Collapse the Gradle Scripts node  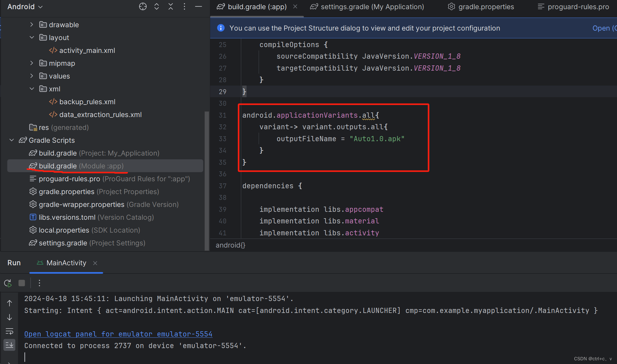tap(12, 140)
